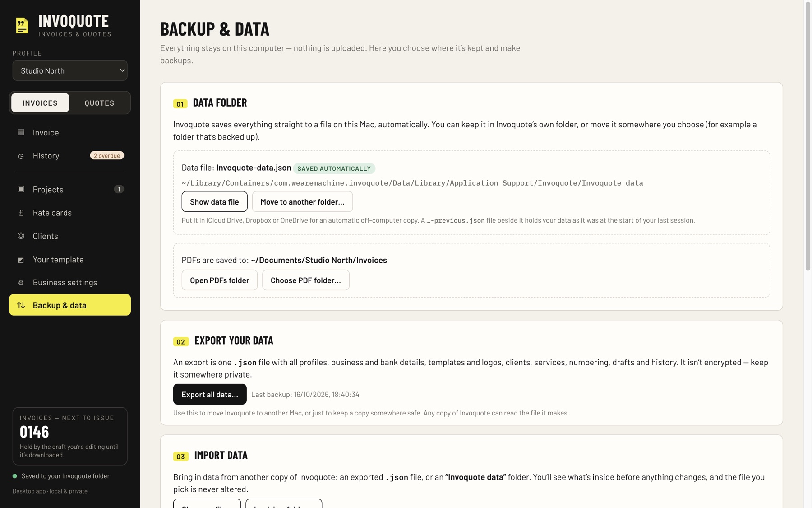Click the Projects square icon

(x=21, y=189)
